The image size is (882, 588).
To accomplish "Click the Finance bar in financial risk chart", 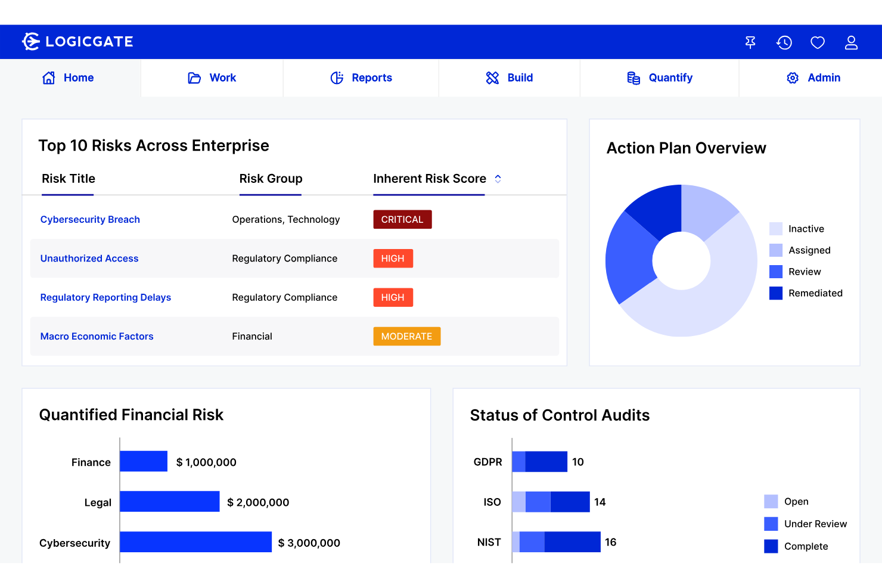I will coord(144,461).
